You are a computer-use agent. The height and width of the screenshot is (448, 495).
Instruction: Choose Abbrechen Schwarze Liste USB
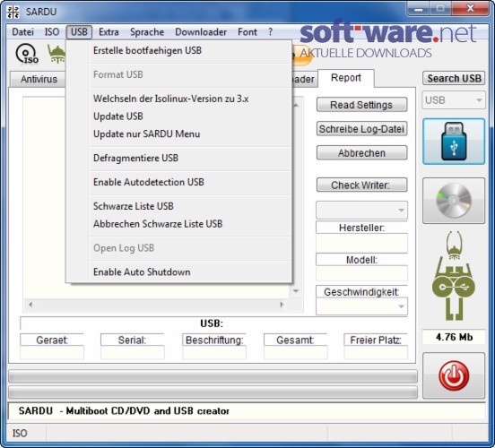[179, 224]
